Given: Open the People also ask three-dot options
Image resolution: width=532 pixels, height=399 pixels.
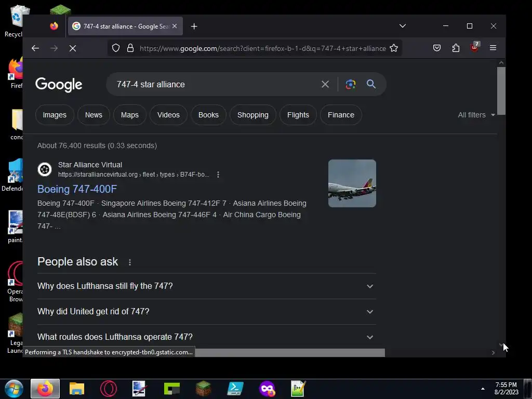Looking at the screenshot, I should coord(129,262).
